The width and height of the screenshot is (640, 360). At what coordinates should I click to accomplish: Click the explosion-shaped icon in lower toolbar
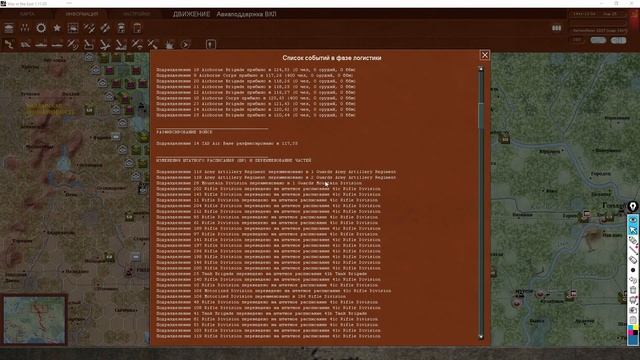(x=169, y=44)
